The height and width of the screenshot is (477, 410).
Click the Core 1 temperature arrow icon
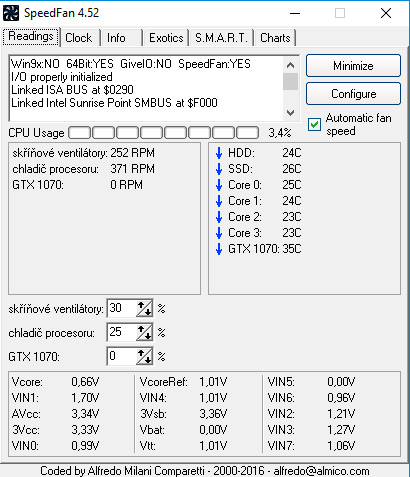click(219, 201)
